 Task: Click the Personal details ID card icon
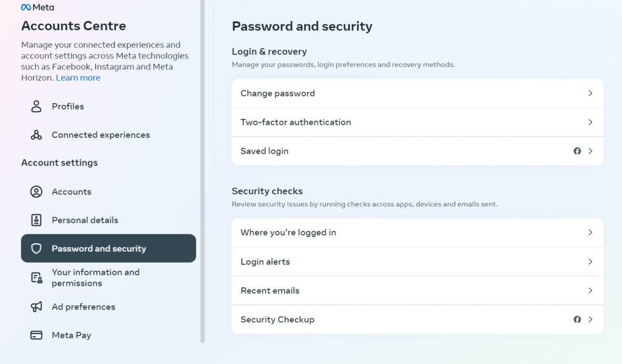36,220
